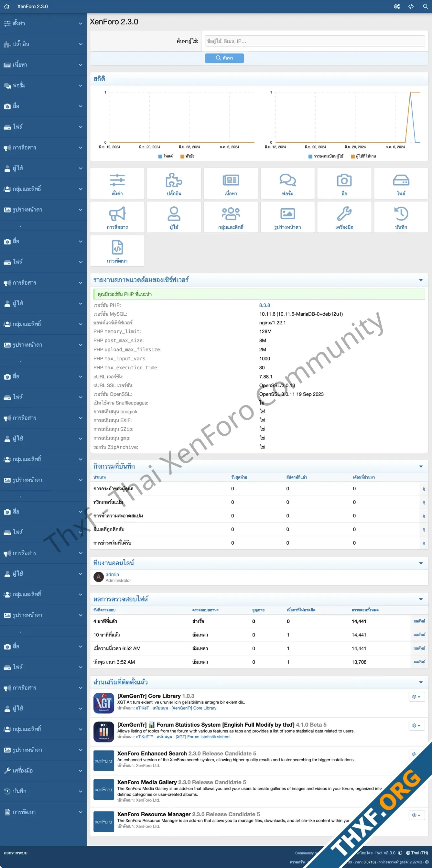Open Thai (TH) language chooser in footer
Viewport: 432px width, 868px height.
(x=417, y=853)
